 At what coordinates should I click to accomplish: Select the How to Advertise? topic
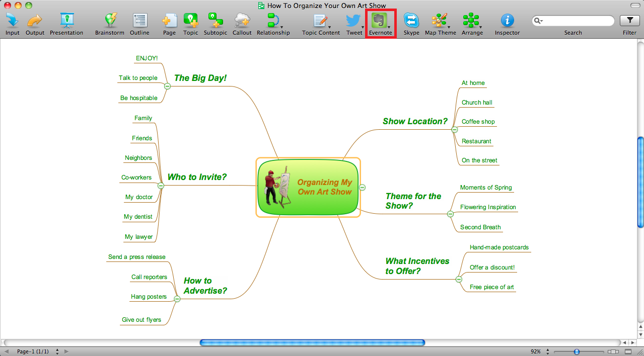point(205,286)
